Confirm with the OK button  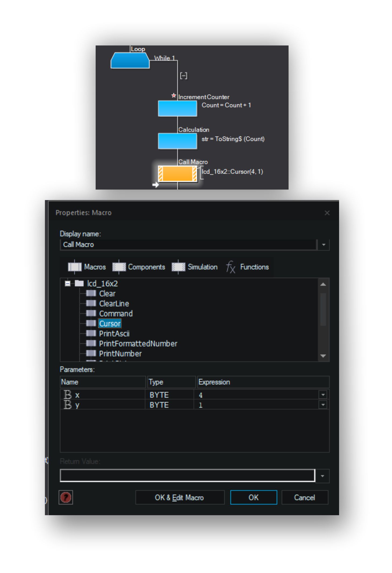pos(253,497)
